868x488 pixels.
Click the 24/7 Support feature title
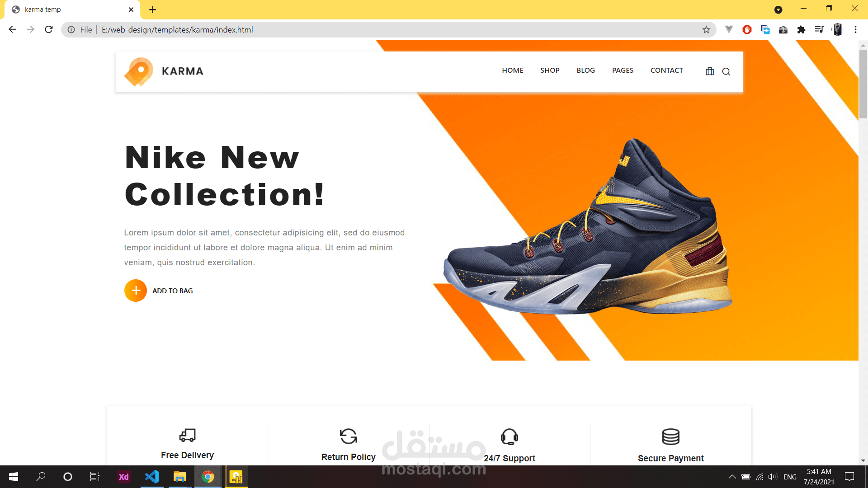click(x=509, y=458)
